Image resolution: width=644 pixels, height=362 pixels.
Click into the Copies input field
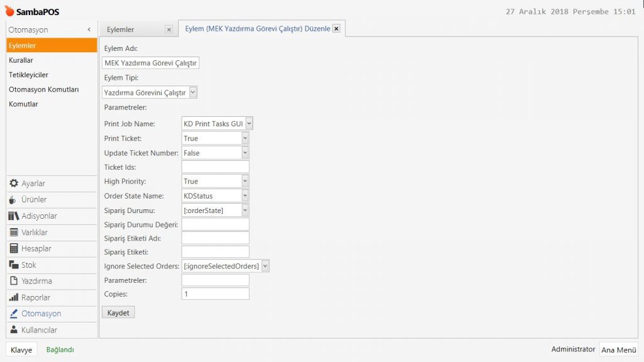pyautogui.click(x=215, y=293)
